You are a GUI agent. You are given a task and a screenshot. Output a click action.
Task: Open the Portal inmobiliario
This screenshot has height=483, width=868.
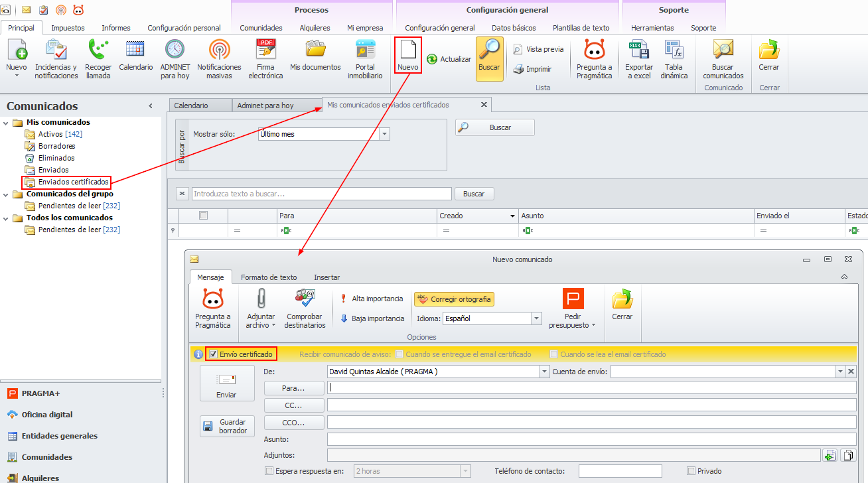click(365, 59)
